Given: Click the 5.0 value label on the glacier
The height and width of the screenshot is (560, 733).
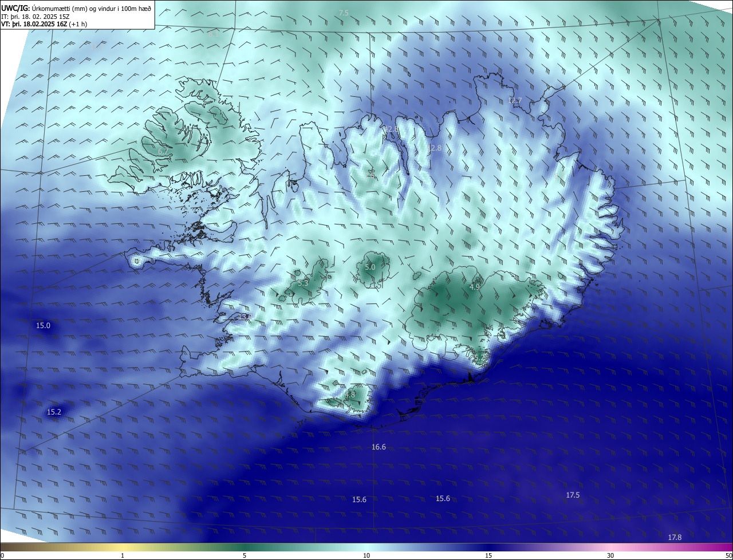Looking at the screenshot, I should tap(370, 267).
